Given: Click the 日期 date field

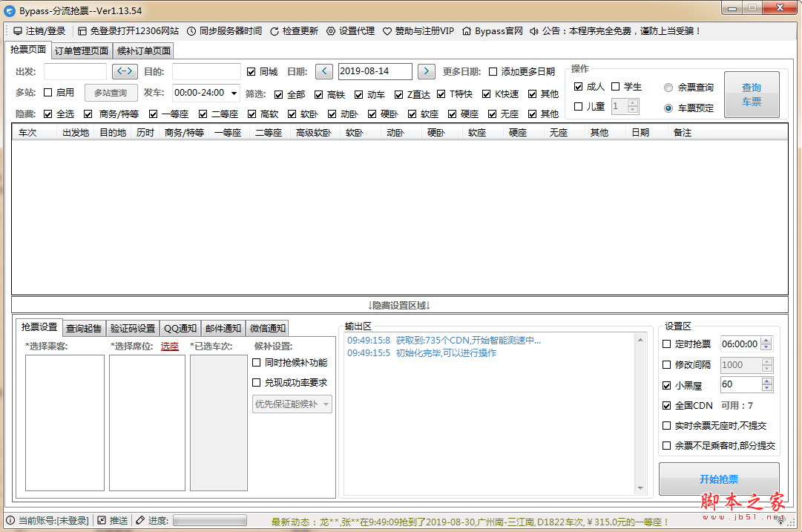Looking at the screenshot, I should (x=375, y=72).
